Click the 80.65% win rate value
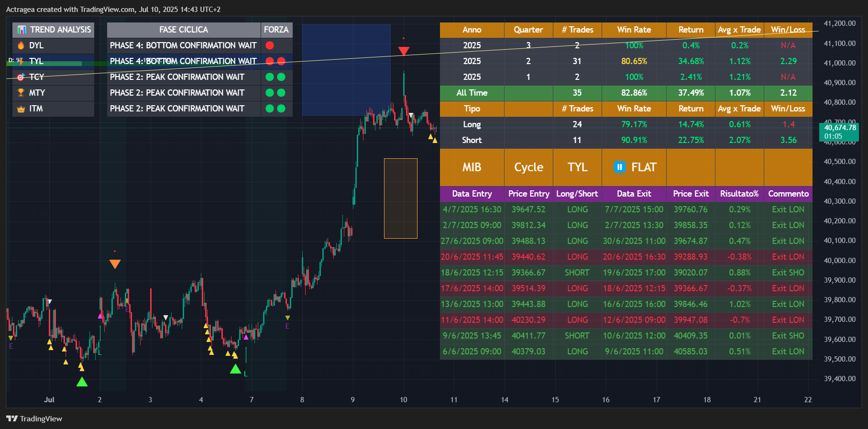Screen dimensions: 868x429 (634, 61)
